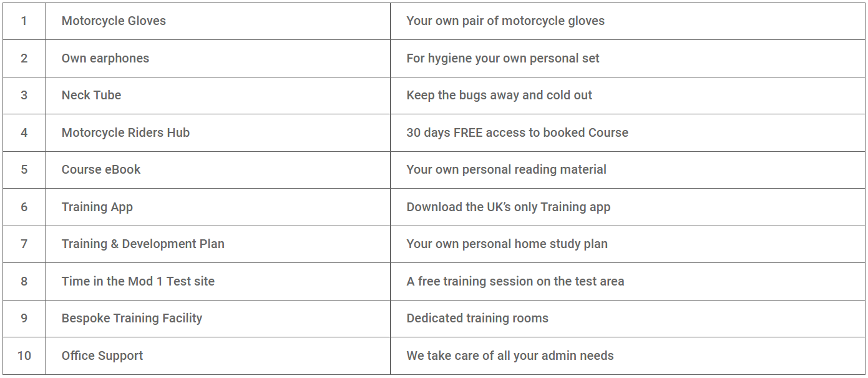Click Bespoke Training Facility entry
Image resolution: width=868 pixels, height=378 pixels.
pos(132,318)
